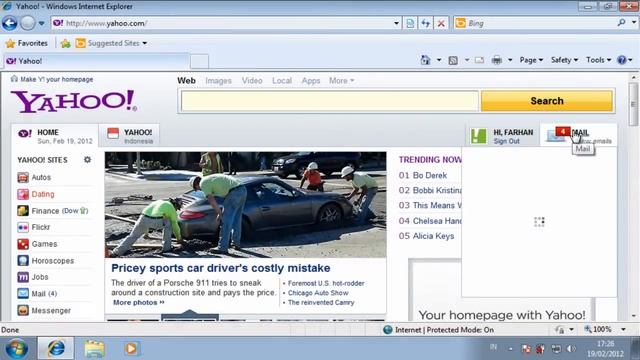Click Make Y! your homepage link
640x360 pixels.
pos(57,79)
